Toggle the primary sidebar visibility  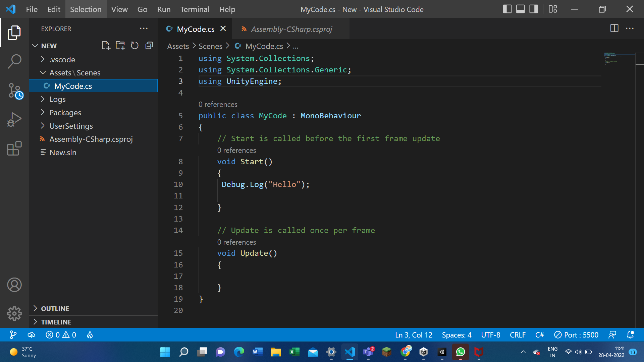[507, 9]
